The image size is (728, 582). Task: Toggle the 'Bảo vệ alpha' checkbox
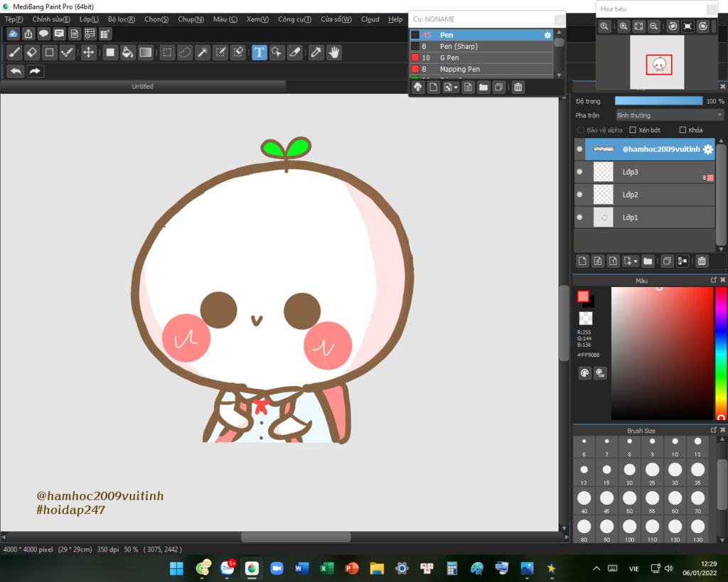coord(580,130)
